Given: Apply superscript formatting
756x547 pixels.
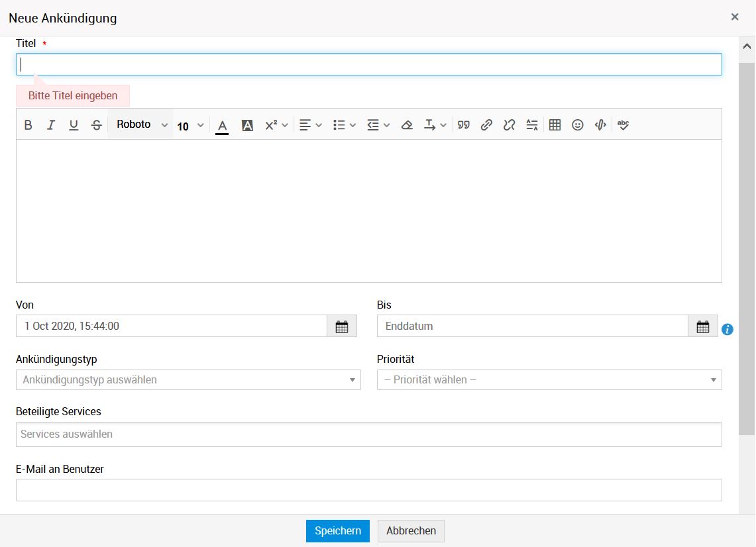Looking at the screenshot, I should [x=271, y=124].
